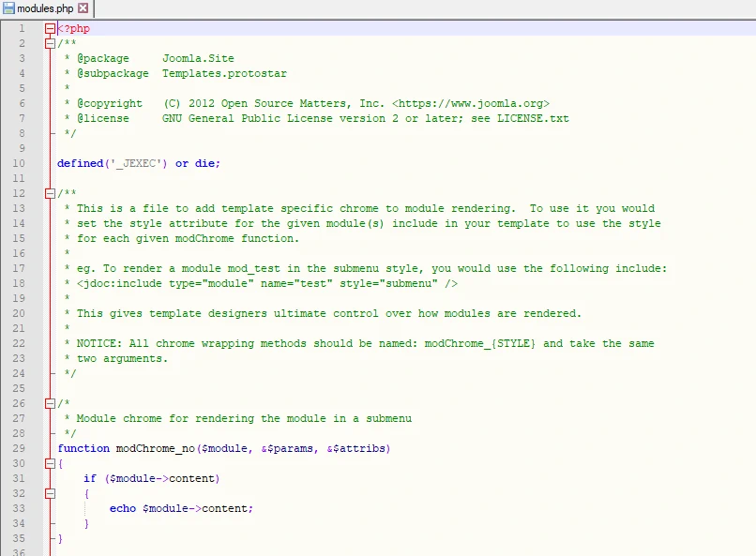Screen dimensions: 756x556
Task: Place cursor on the die keyword
Action: [204, 163]
